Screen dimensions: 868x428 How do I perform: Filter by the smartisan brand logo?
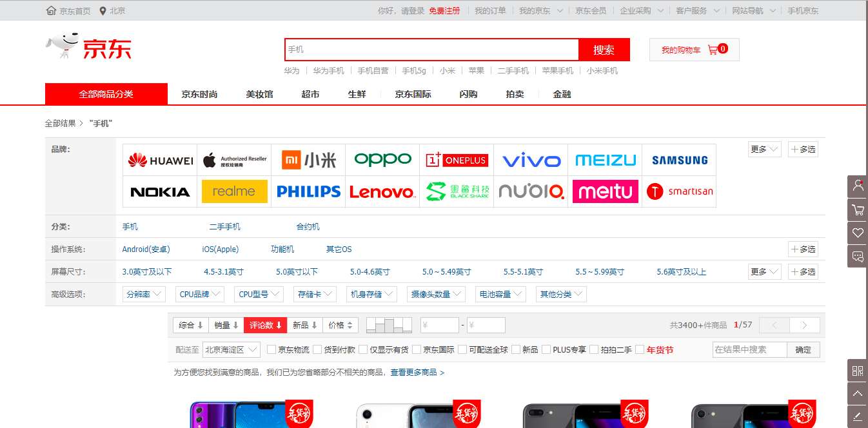pyautogui.click(x=680, y=191)
